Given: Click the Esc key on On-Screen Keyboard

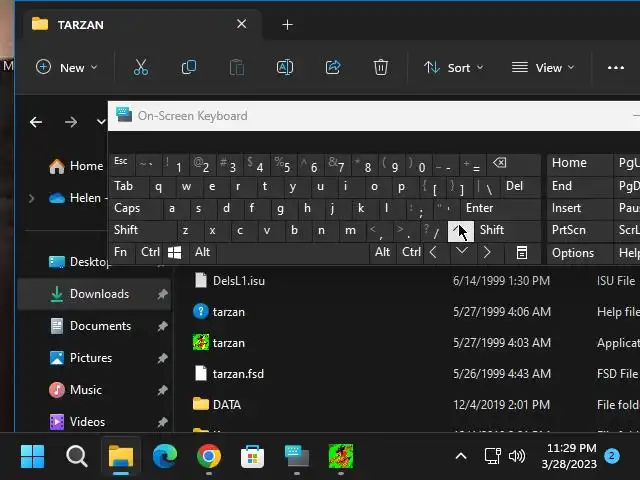Looking at the screenshot, I should (121, 164).
